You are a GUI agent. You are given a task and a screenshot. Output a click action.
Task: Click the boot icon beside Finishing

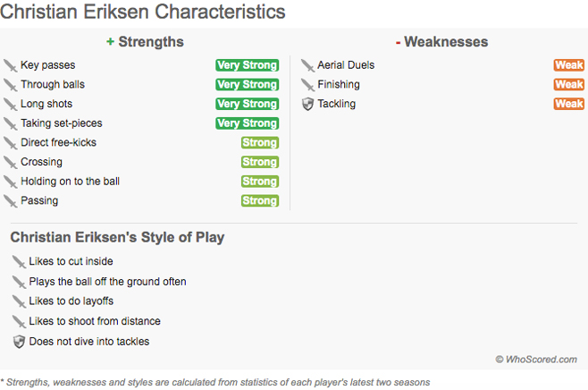[307, 85]
